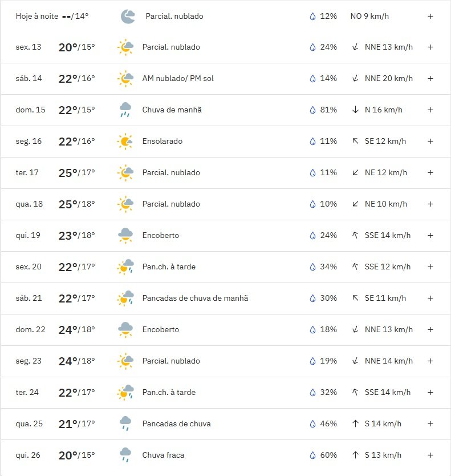The width and height of the screenshot is (451, 476).
Task: Click the wind arrow icon for seg. 16
Action: (x=355, y=141)
